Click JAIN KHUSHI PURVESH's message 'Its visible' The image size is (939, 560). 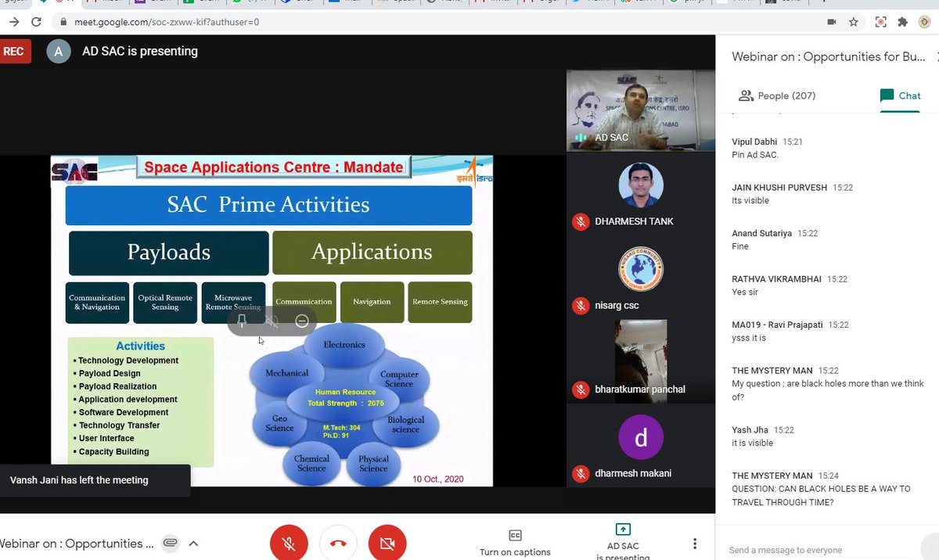(750, 200)
